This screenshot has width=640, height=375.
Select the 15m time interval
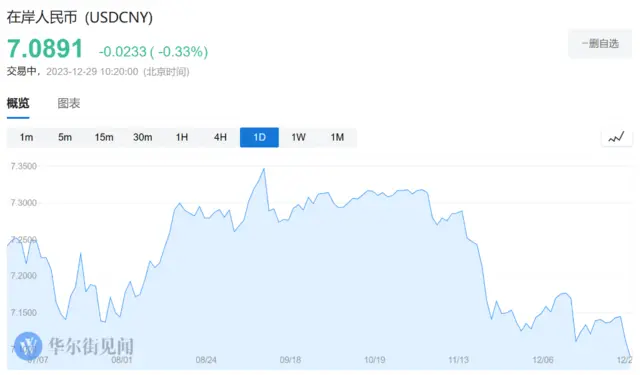point(104,138)
